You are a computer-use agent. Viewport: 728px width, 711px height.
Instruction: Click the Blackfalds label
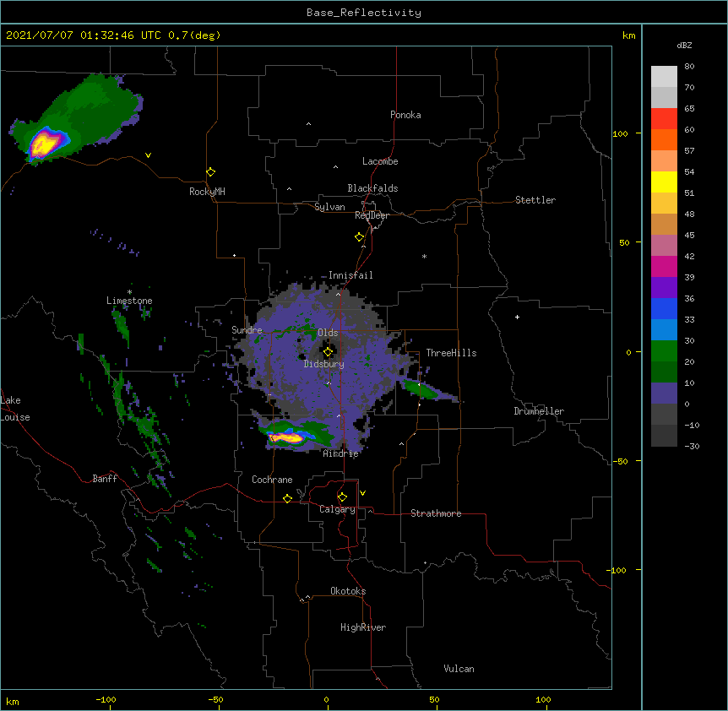coord(372,188)
